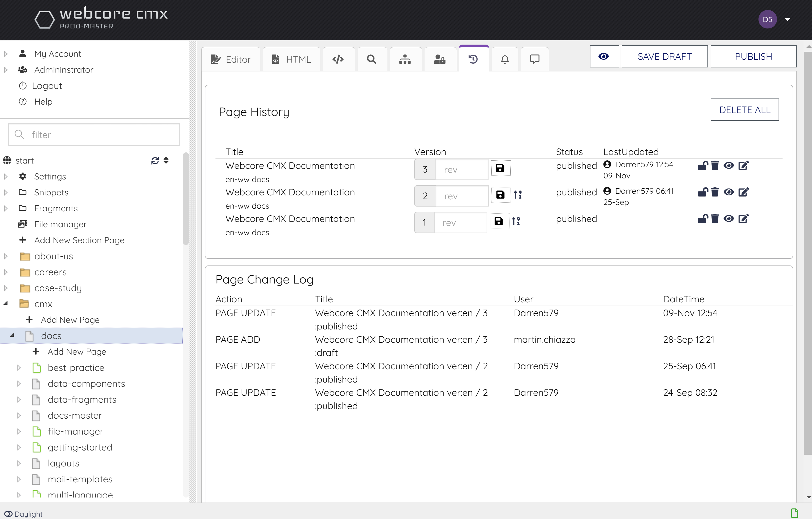The height and width of the screenshot is (519, 812).
Task: Preview version 3 with eye icon
Action: pos(728,165)
